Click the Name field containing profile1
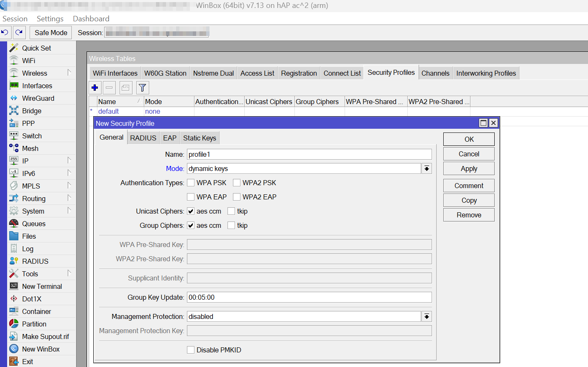 pyautogui.click(x=309, y=154)
